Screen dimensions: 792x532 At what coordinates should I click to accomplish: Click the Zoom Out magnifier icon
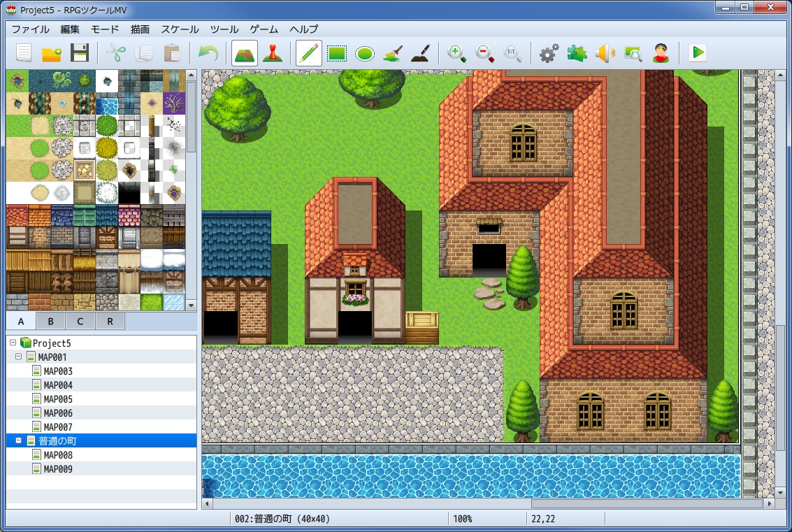(484, 52)
